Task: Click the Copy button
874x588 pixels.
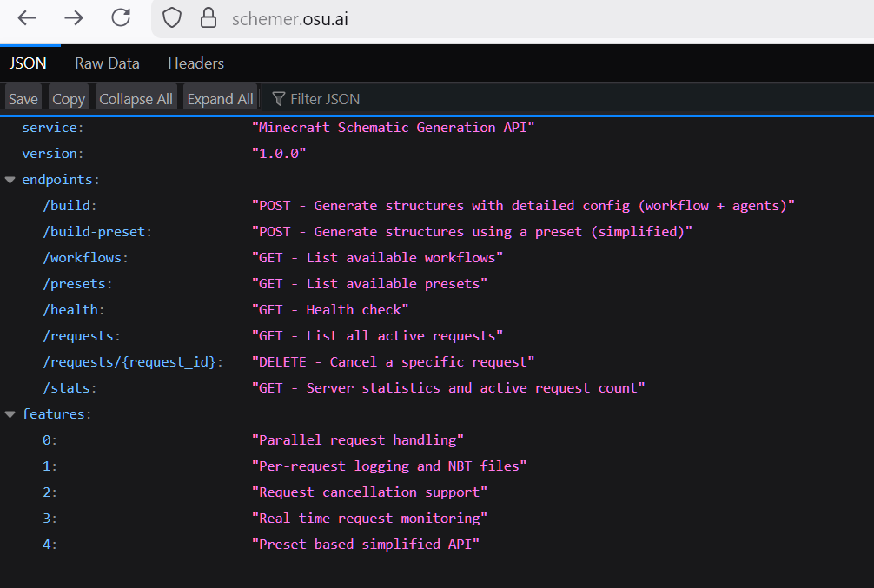Action: (x=69, y=99)
